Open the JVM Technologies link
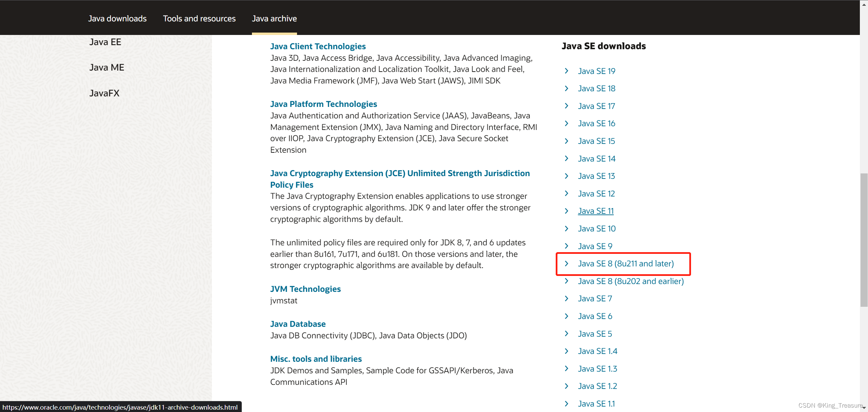 coord(305,289)
